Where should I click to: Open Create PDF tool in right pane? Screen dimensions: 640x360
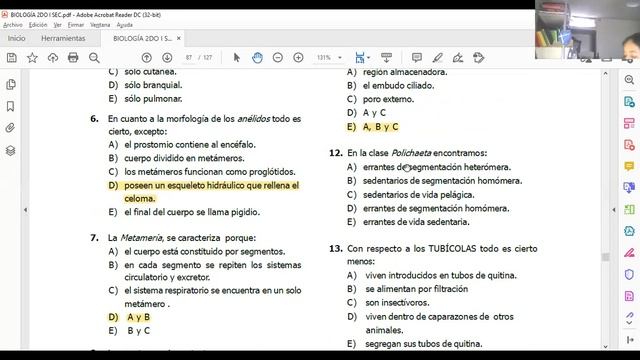[x=629, y=145]
